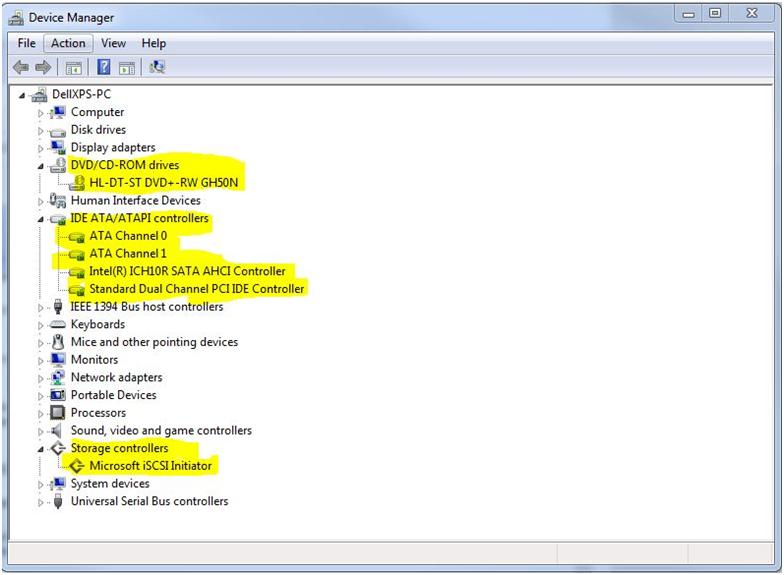Select HL-DT-ST DVD+-RW GH50N device

click(x=164, y=183)
